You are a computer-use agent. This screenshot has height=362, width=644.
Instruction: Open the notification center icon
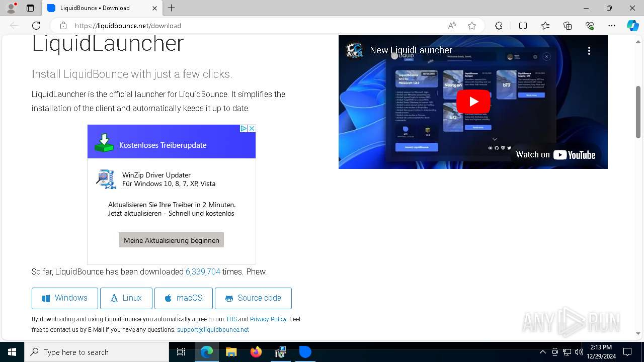(x=627, y=352)
